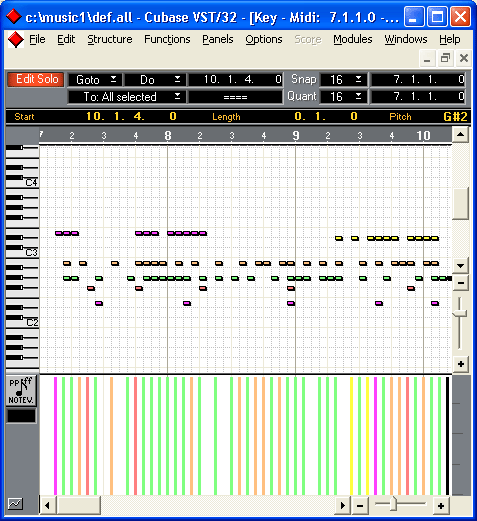Image resolution: width=477 pixels, height=521 pixels.
Task: Open the Options menu
Action: pos(264,39)
